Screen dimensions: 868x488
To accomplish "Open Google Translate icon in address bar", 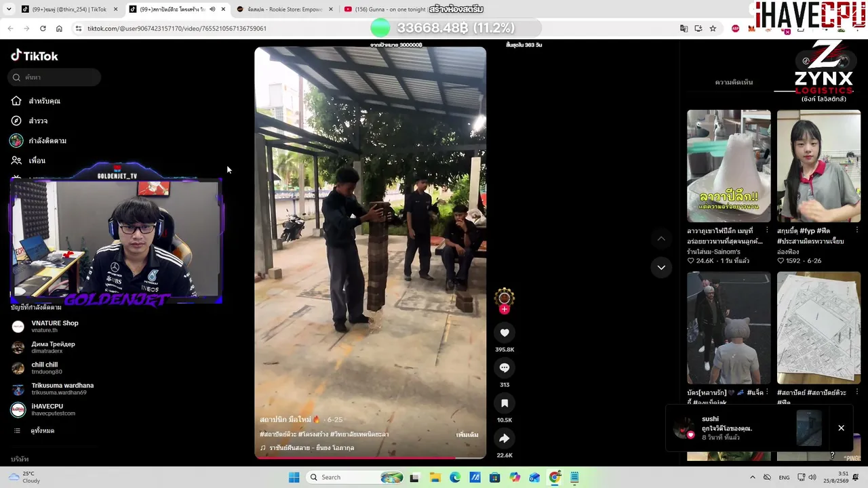I will click(x=684, y=28).
